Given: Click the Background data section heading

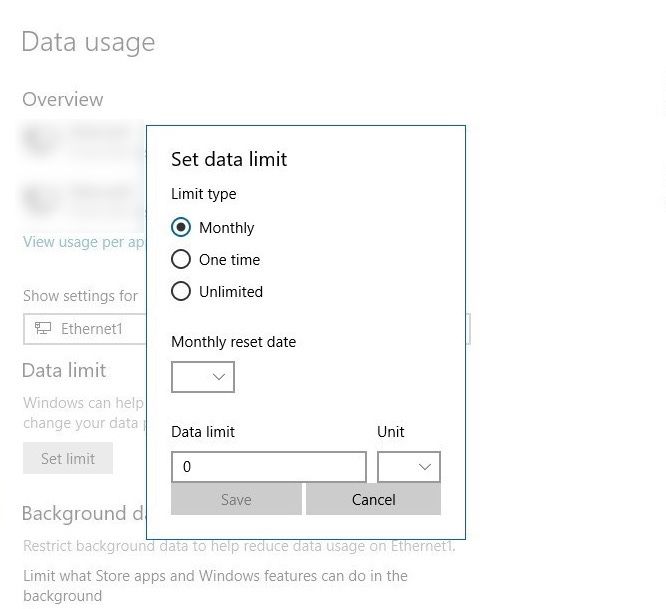Looking at the screenshot, I should pos(84,513).
